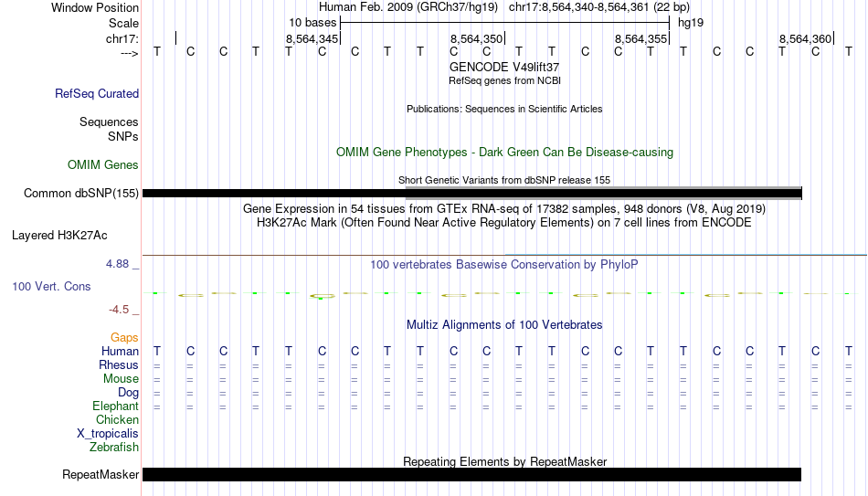Screen dimensions: 868x496
Task: Open the 100 Vert. Cons track label
Action: click(x=51, y=286)
